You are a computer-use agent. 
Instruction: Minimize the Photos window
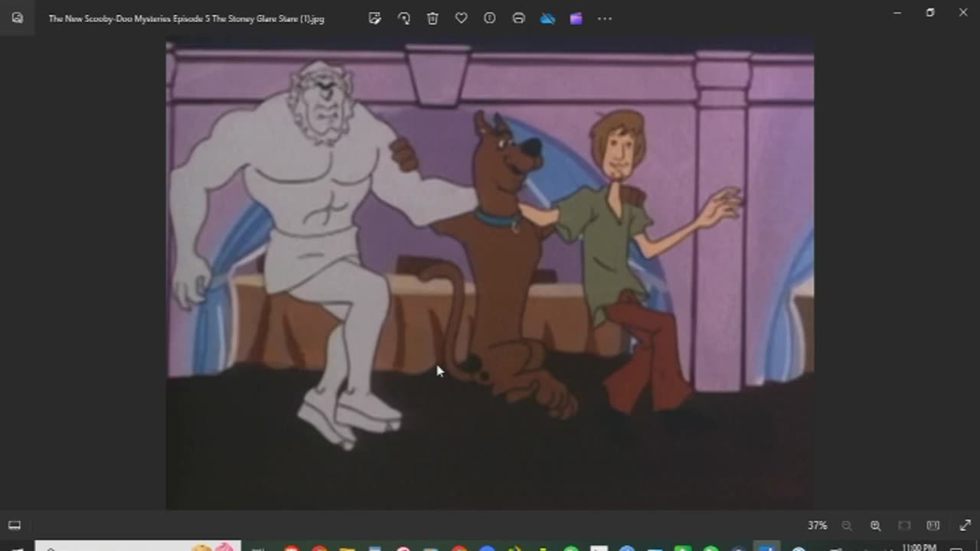897,12
